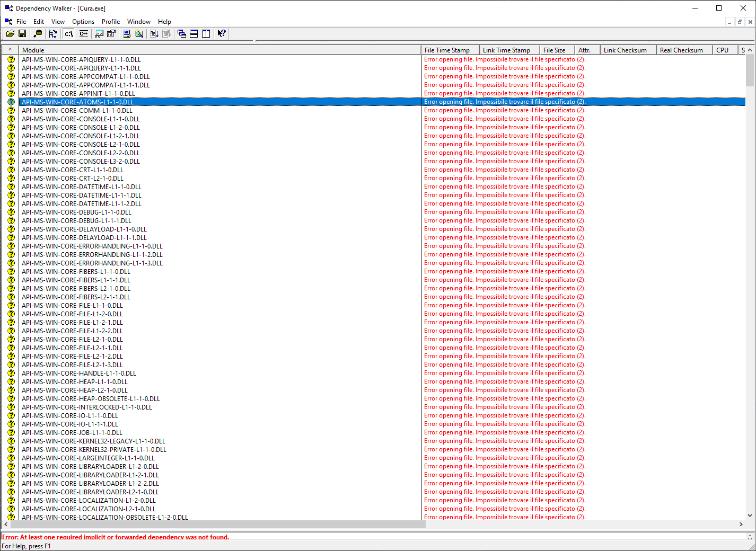View system information

click(127, 33)
